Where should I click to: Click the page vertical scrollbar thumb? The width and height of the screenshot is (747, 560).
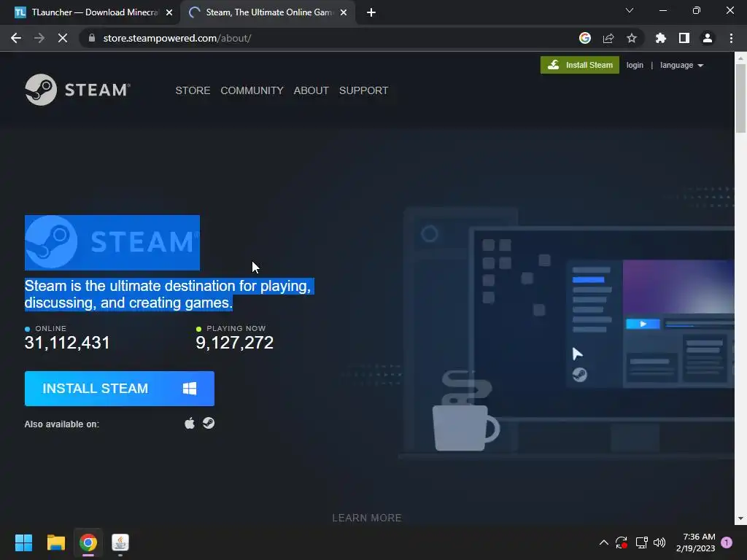point(740,98)
